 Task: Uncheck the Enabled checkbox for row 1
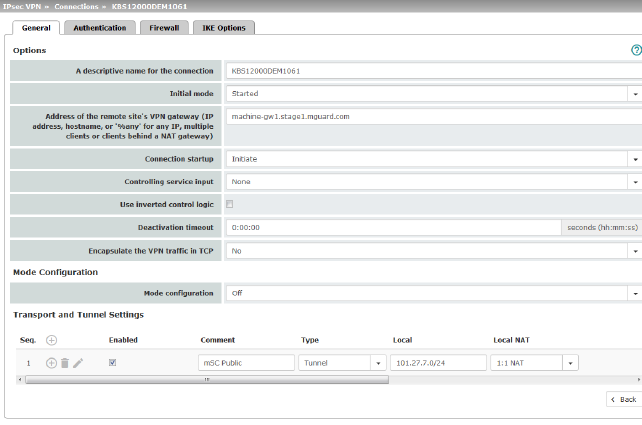(x=113, y=363)
